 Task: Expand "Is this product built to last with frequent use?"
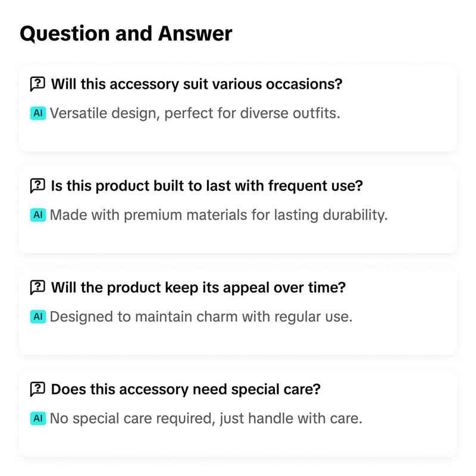pyautogui.click(x=206, y=186)
